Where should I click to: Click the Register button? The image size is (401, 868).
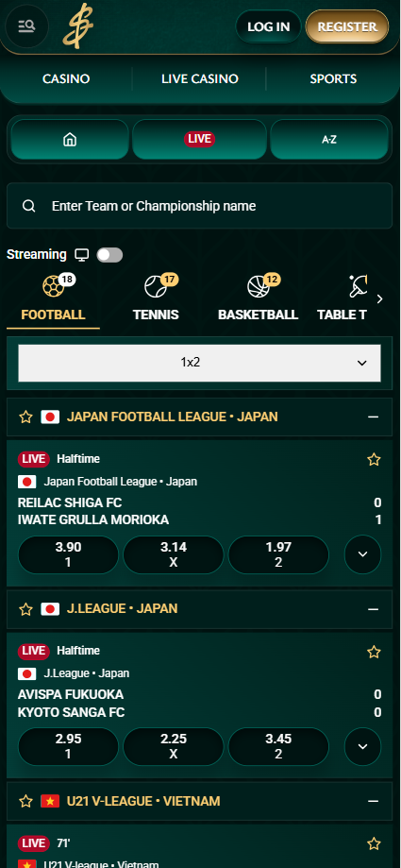click(x=347, y=26)
